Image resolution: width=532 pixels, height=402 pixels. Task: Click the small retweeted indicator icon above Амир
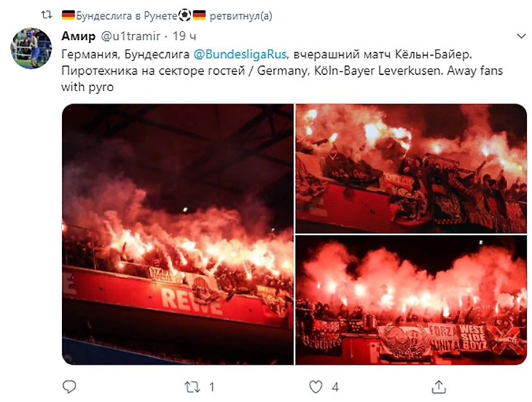click(47, 15)
